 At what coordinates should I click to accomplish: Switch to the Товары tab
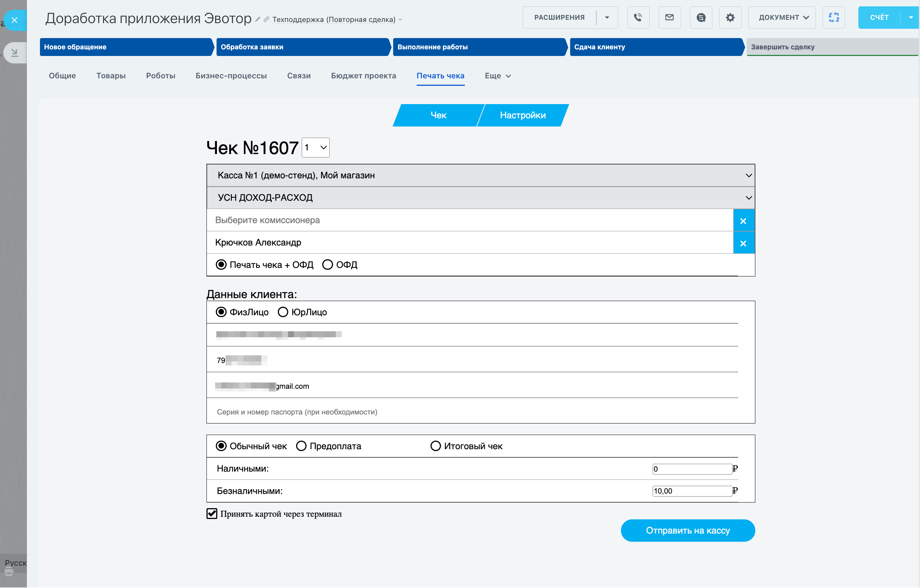[x=111, y=76]
